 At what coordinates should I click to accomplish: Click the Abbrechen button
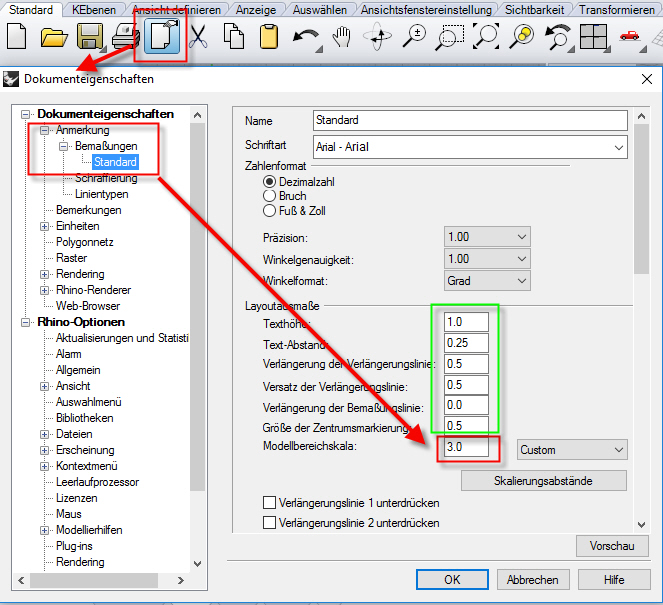point(532,579)
